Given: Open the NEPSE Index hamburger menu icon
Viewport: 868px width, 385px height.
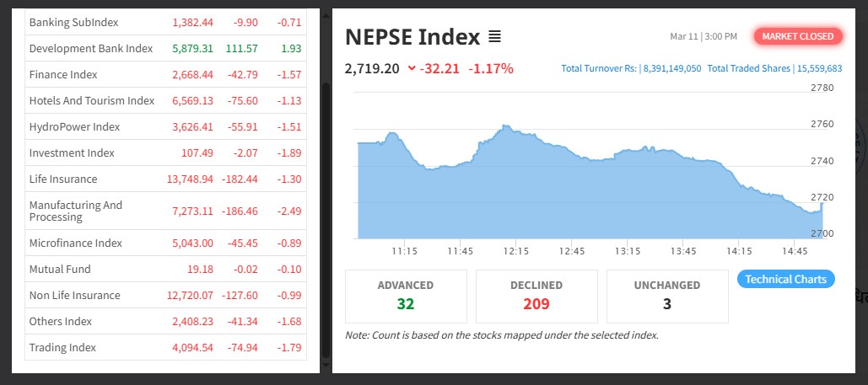Looking at the screenshot, I should tap(494, 37).
